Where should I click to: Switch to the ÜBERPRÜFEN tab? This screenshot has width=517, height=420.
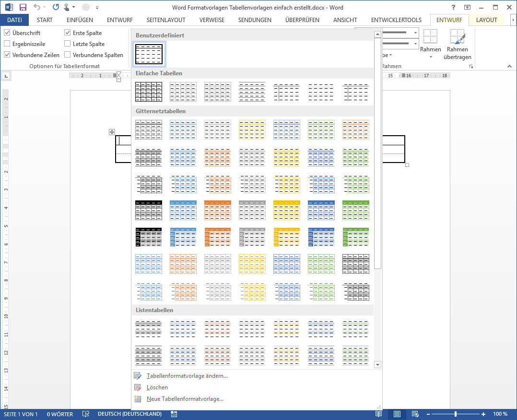pos(302,20)
